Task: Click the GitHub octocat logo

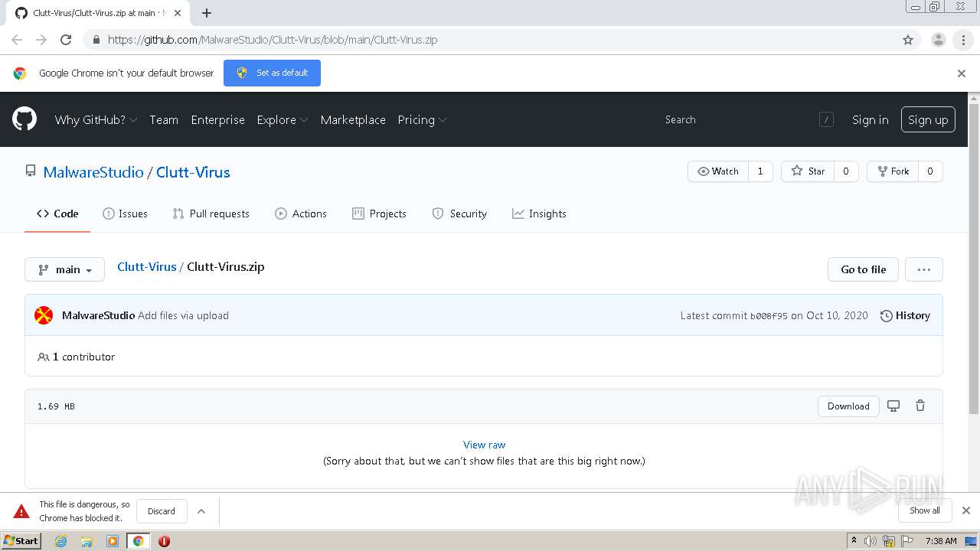Action: click(x=24, y=119)
